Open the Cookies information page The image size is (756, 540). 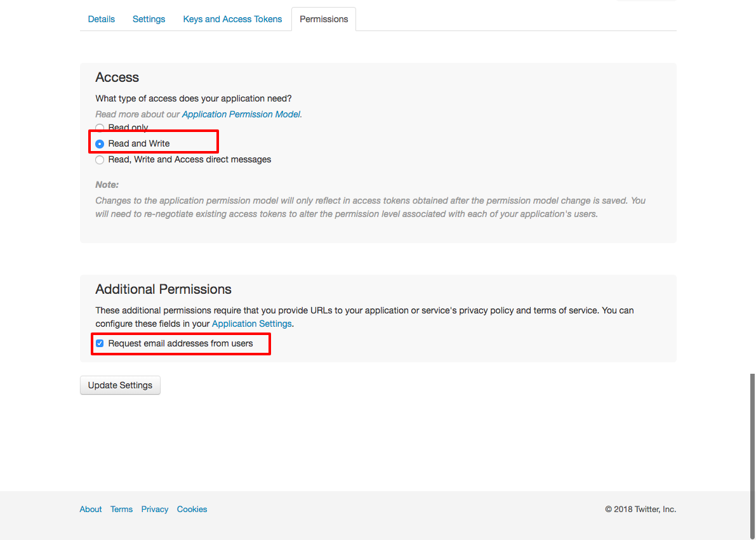click(192, 509)
